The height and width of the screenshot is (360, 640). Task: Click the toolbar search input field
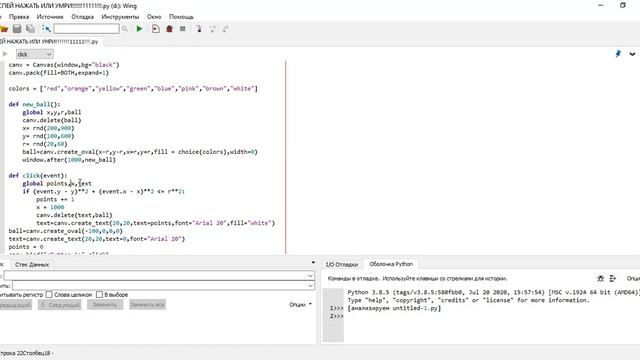click(87, 29)
